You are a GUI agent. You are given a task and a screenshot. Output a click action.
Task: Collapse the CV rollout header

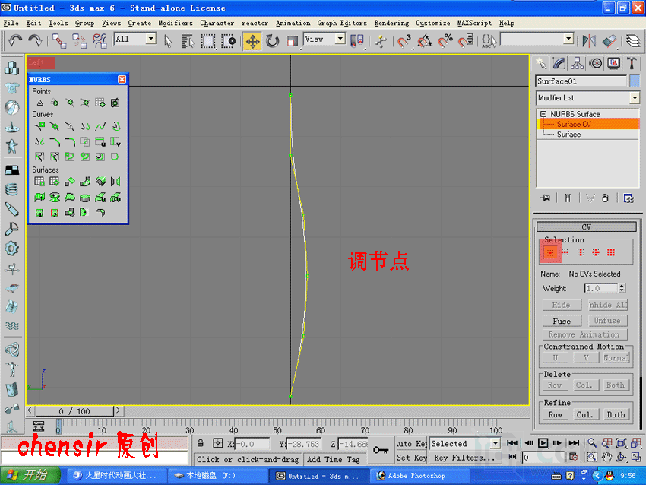point(586,227)
